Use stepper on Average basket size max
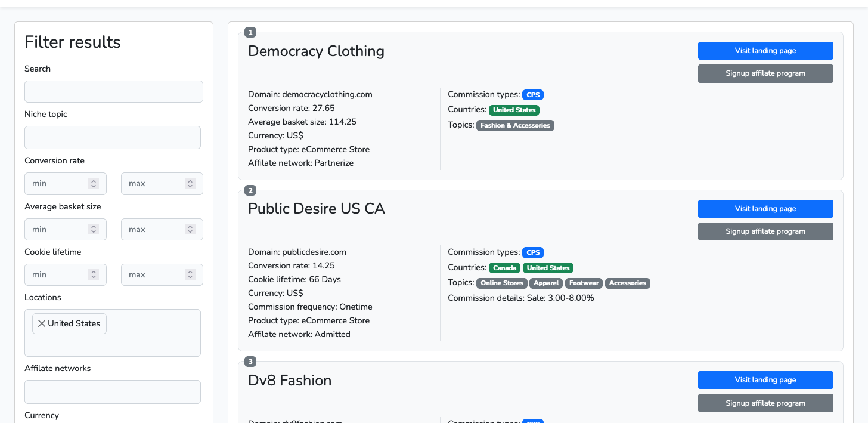The height and width of the screenshot is (423, 868). pos(190,230)
